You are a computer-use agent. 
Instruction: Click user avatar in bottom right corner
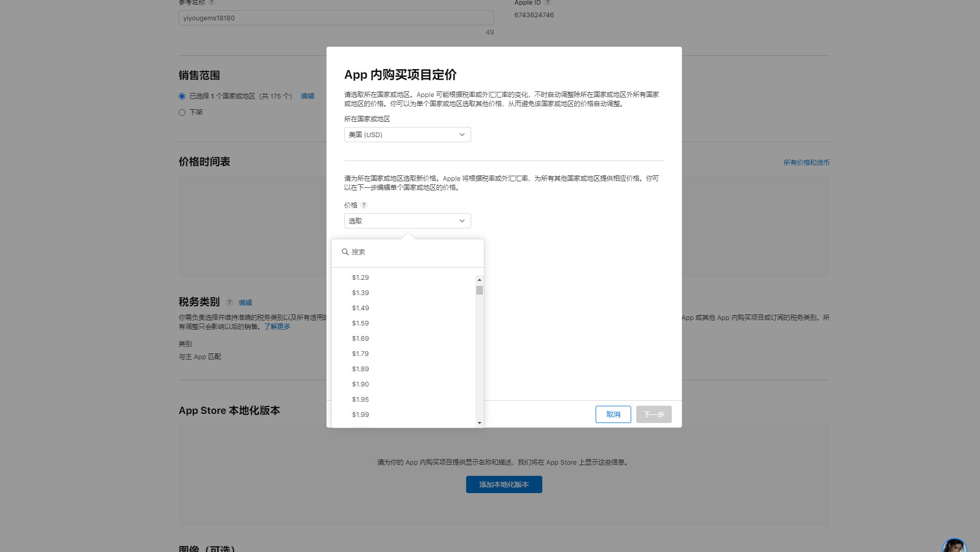pos(955,545)
